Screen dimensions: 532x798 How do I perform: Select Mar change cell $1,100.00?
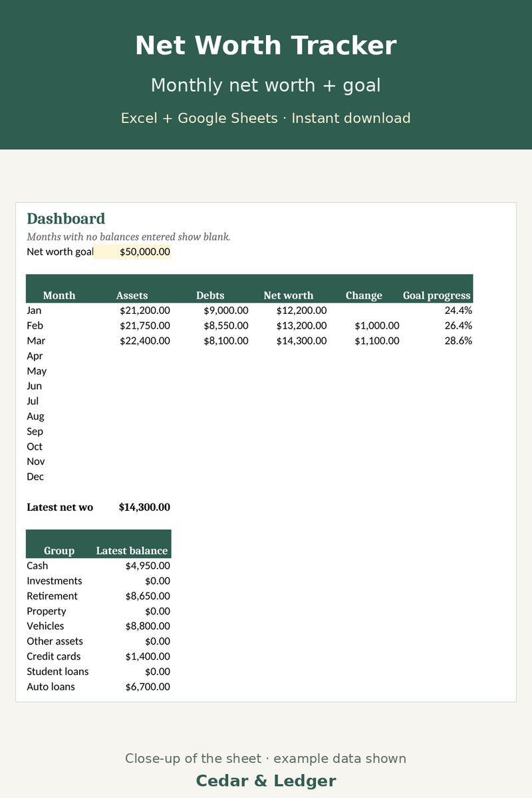pyautogui.click(x=377, y=340)
